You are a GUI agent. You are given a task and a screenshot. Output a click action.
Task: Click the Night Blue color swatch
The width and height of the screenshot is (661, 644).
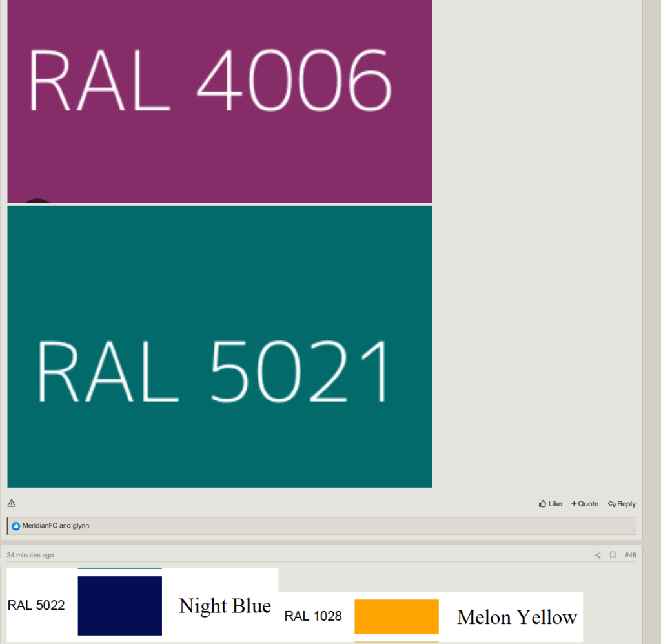pyautogui.click(x=119, y=605)
